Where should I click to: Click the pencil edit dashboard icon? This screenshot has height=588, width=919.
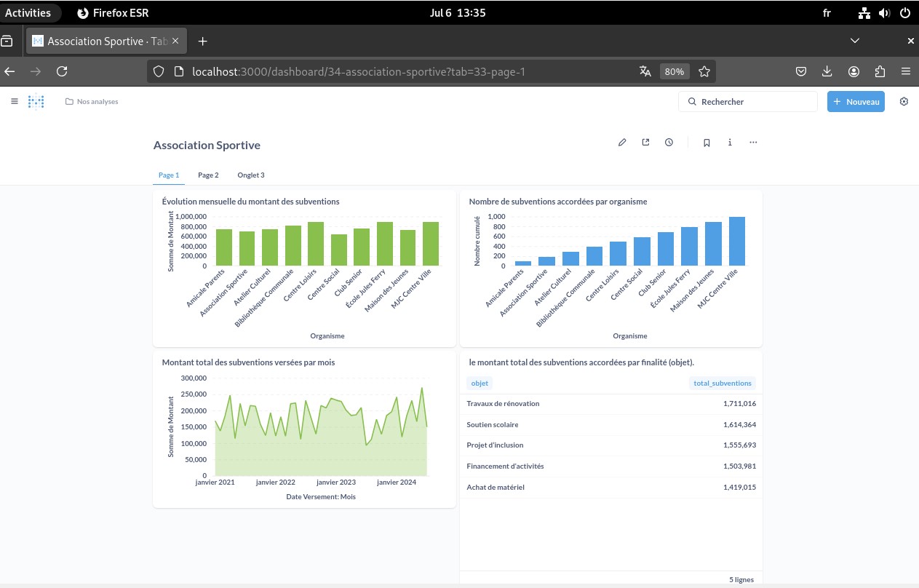click(622, 143)
